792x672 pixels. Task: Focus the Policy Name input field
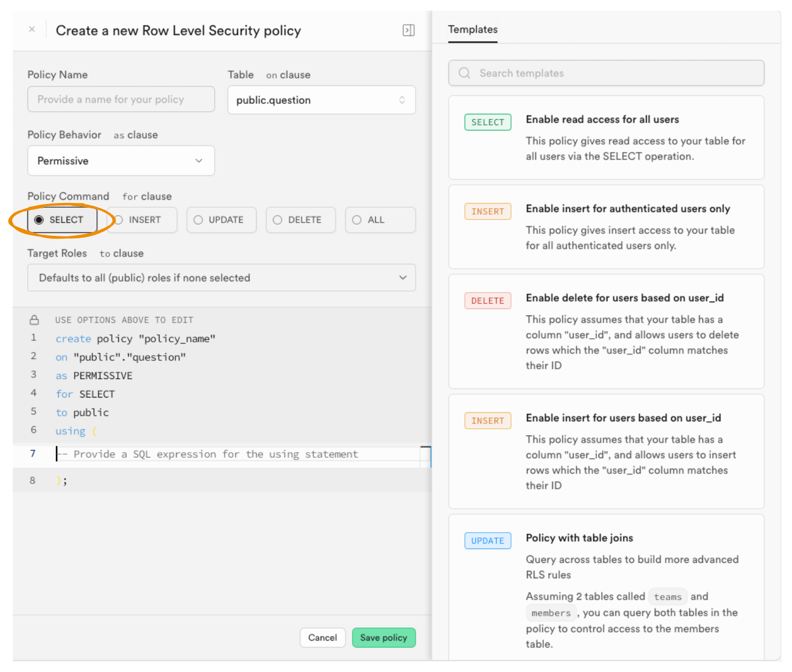[121, 100]
